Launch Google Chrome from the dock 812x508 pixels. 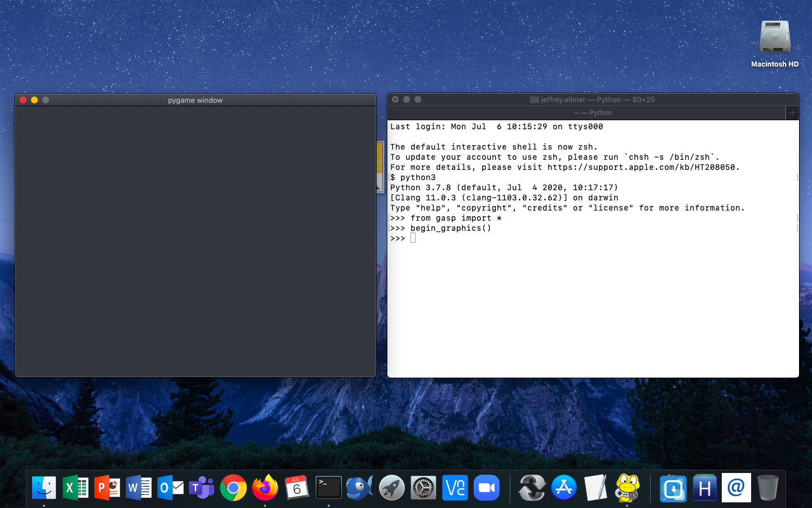pyautogui.click(x=233, y=488)
